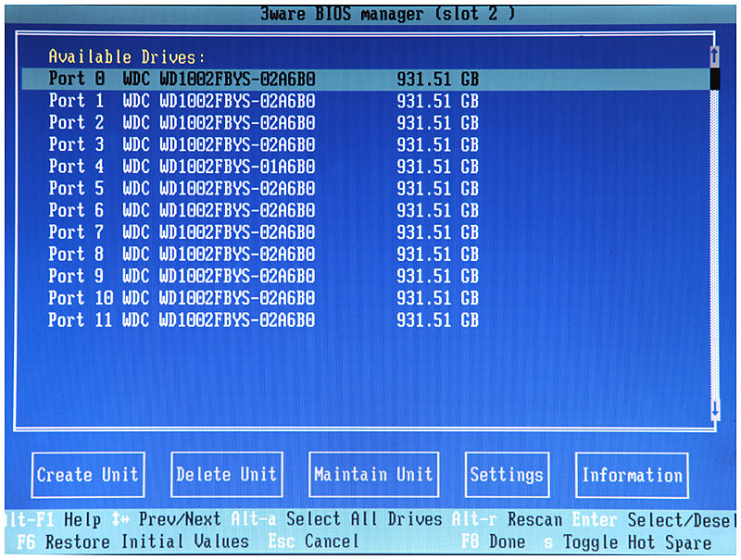Screen dimensions: 741x560
Task: Click the Alt-r Rescan hint
Action: (x=507, y=519)
